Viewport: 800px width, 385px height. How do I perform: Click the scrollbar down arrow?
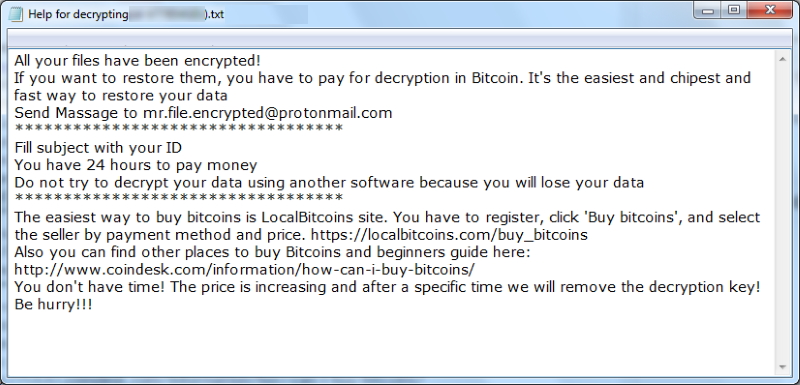[x=783, y=367]
